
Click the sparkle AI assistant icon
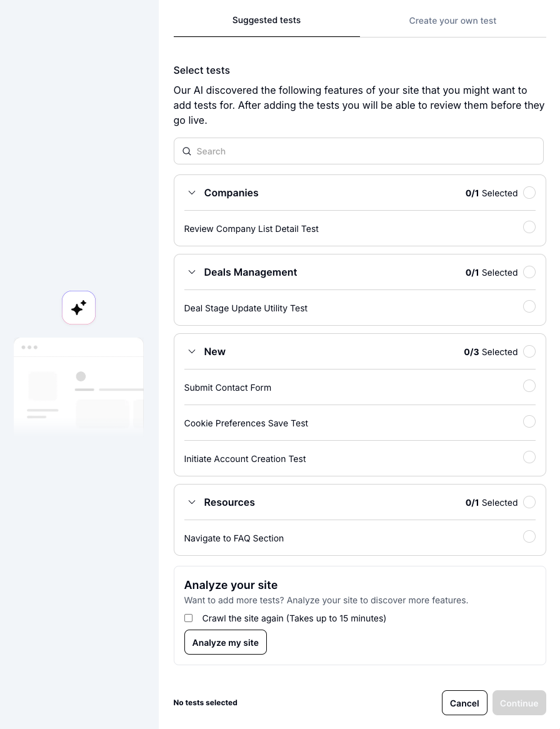click(x=78, y=307)
